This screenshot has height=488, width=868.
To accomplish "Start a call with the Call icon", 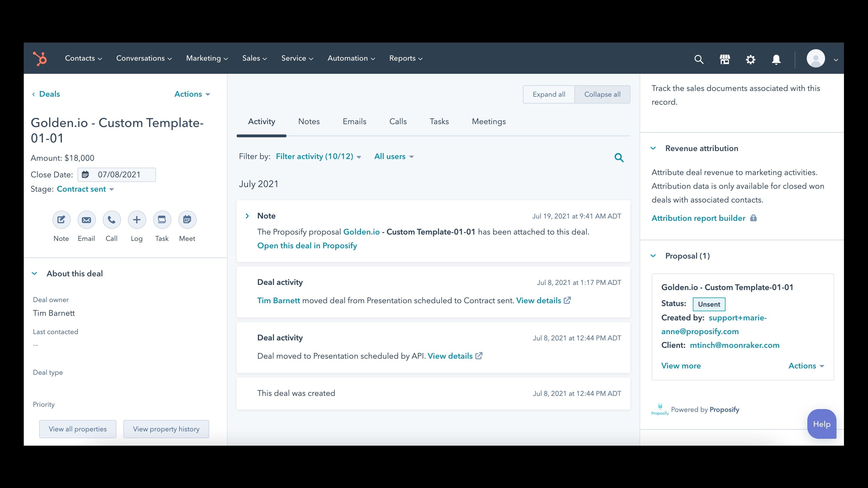I will [112, 219].
